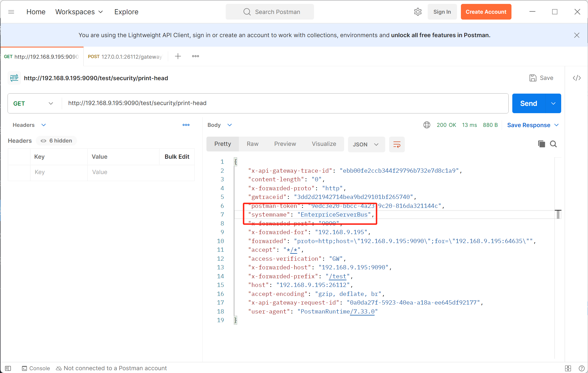Screen dimensions: 588x373
Task: Search the response body with magnifier icon
Action: 553,144
